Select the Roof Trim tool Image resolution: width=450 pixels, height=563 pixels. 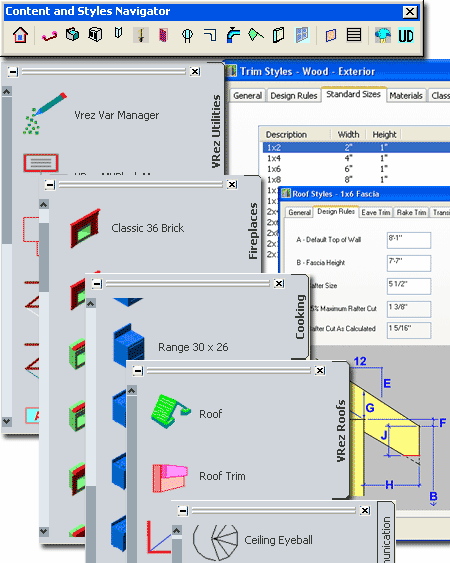coord(199,477)
